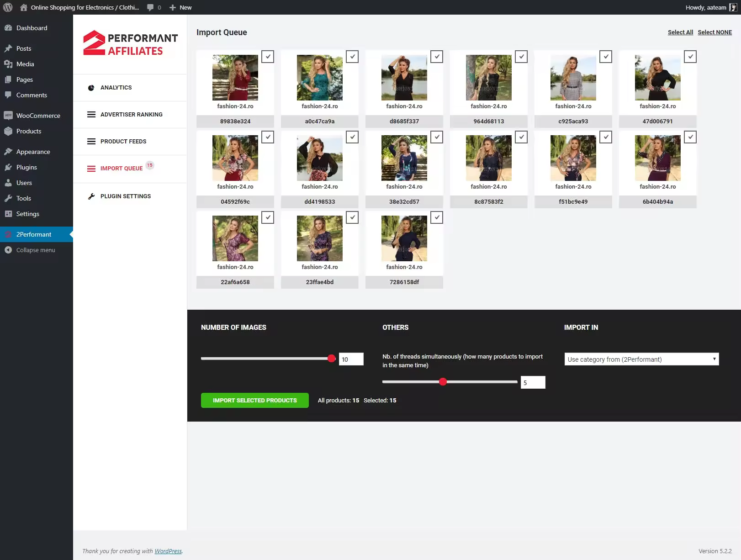Click thumbnail of product 6b404b94a
The width and height of the screenshot is (741, 560).
658,158
